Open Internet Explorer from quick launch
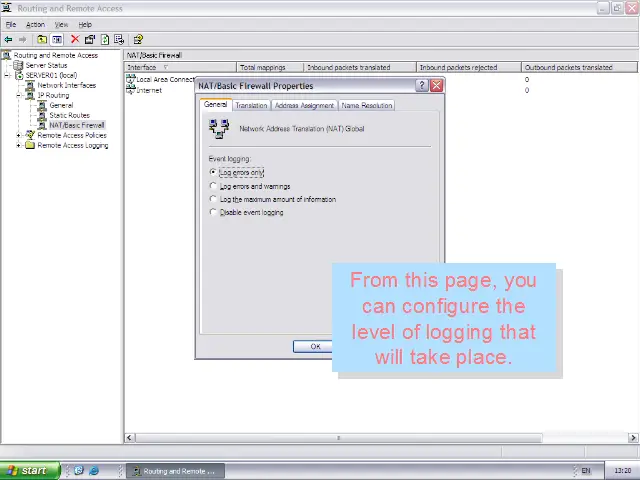 click(94, 471)
